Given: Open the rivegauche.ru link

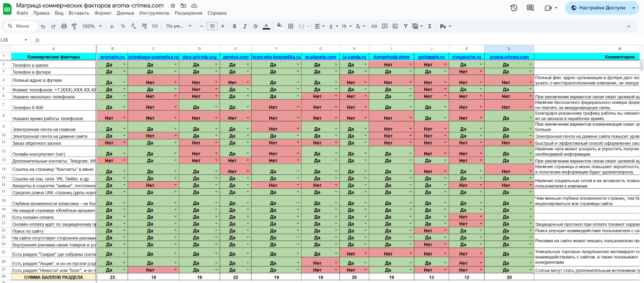Looking at the screenshot, I should pos(466,57).
